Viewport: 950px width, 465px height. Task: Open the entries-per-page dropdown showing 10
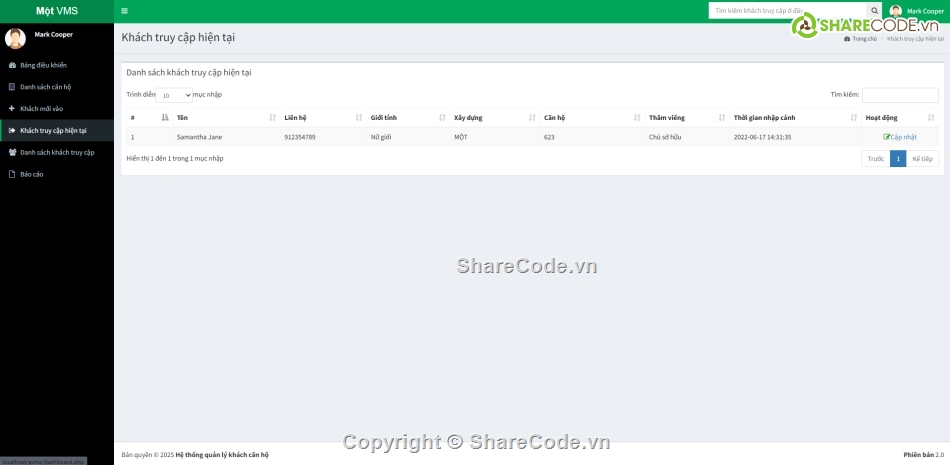[174, 95]
